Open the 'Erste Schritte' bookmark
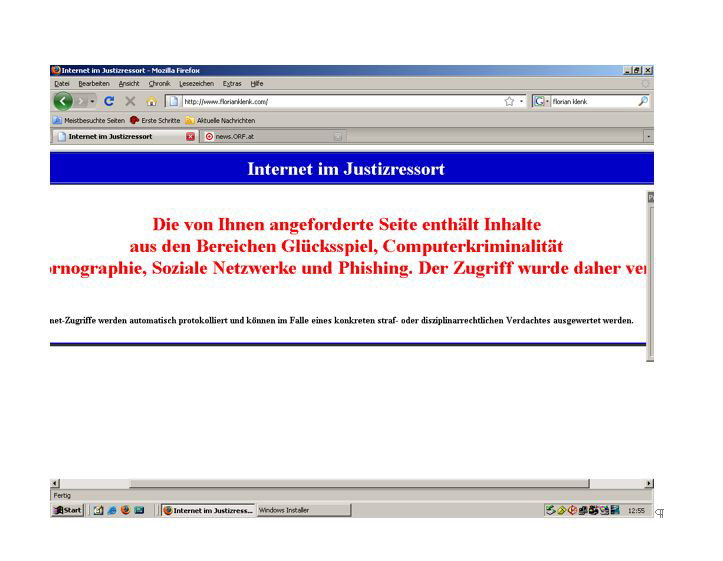Viewport: 723px width, 561px height. pos(155,120)
